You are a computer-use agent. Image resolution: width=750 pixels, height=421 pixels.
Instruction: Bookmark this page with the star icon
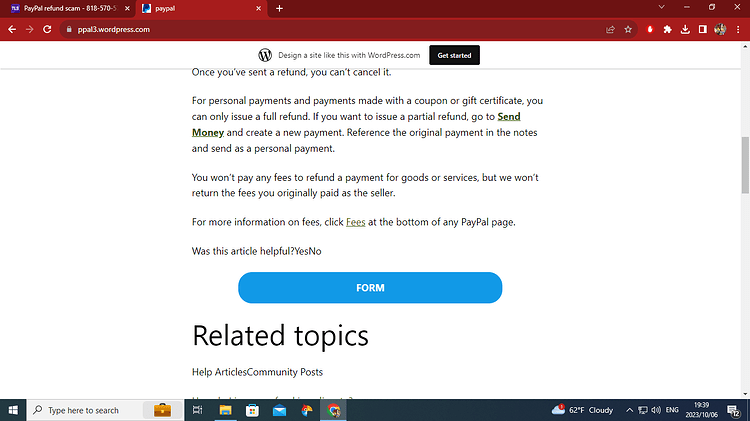[628, 30]
